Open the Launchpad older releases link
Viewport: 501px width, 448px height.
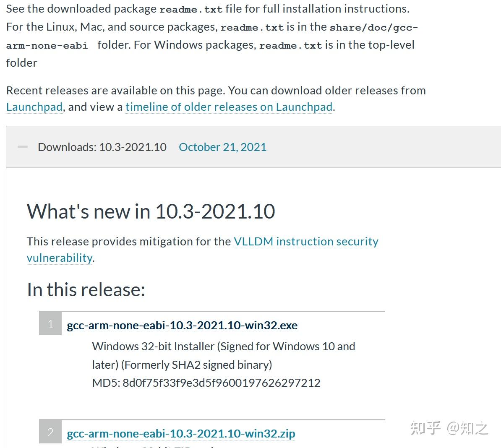[x=34, y=107]
